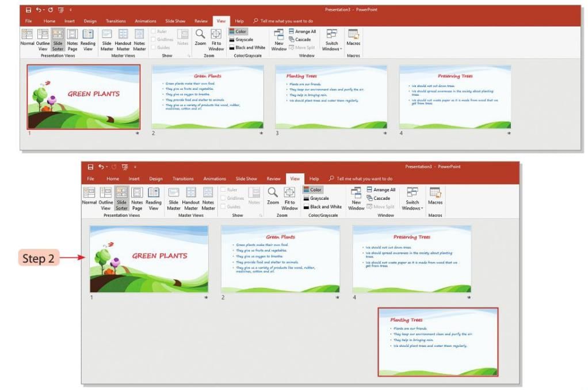The height and width of the screenshot is (390, 588).
Task: Switch to Slide Show tab, bottom window
Action: pyautogui.click(x=246, y=179)
